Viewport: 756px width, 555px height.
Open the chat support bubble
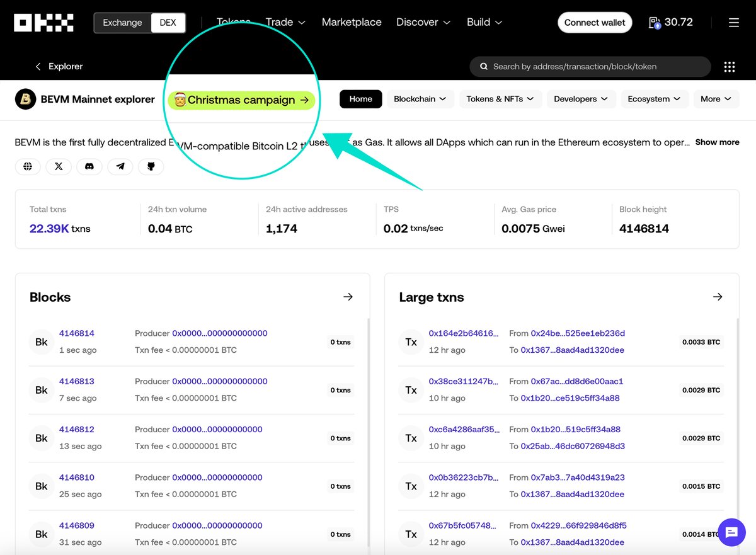tap(731, 532)
